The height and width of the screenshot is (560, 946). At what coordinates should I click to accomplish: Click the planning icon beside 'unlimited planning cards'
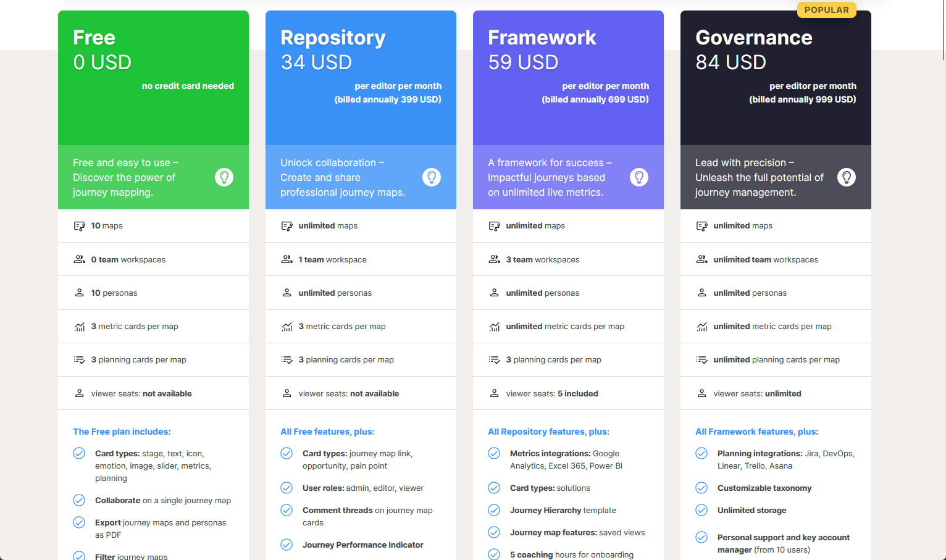click(702, 359)
